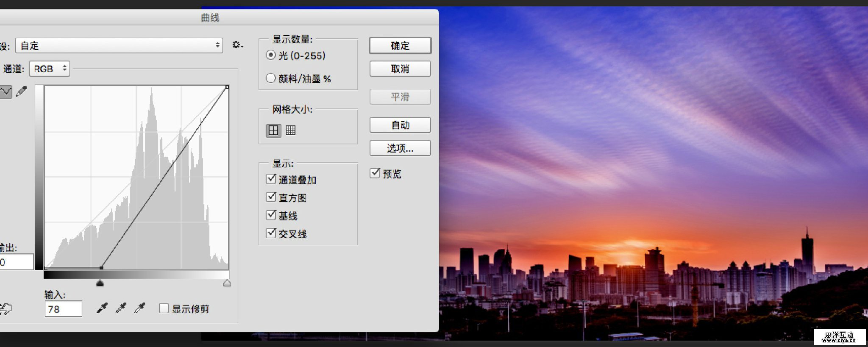Image resolution: width=868 pixels, height=347 pixels.
Task: Enable the 显示修剪 checkbox
Action: [164, 308]
